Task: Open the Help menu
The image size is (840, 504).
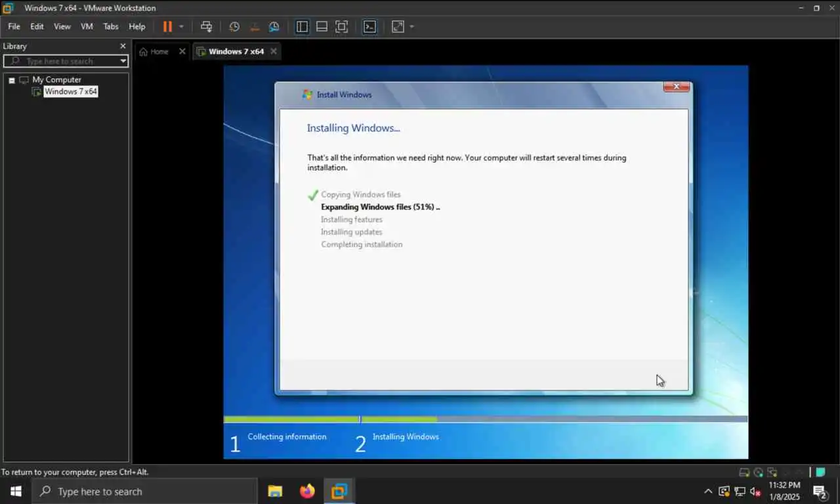Action: pos(137,27)
